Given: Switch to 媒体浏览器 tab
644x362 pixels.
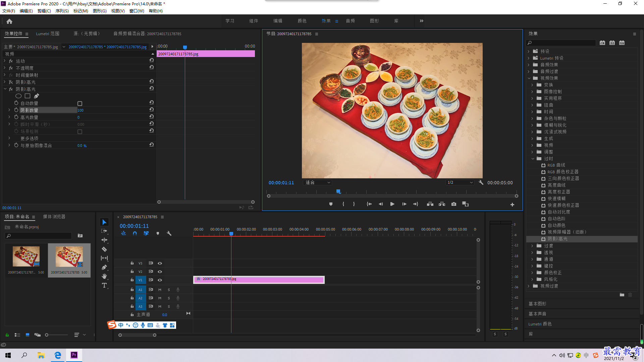Looking at the screenshot, I should 54,217.
